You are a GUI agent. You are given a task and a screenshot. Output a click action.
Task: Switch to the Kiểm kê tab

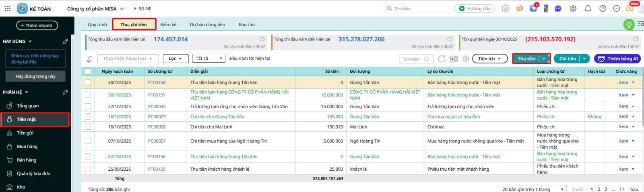pyautogui.click(x=168, y=25)
